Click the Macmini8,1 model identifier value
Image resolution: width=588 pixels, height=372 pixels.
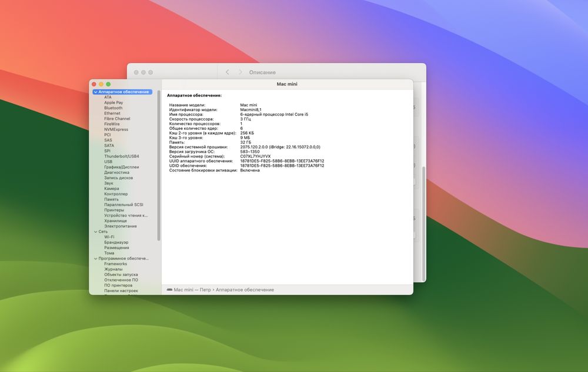coord(251,110)
